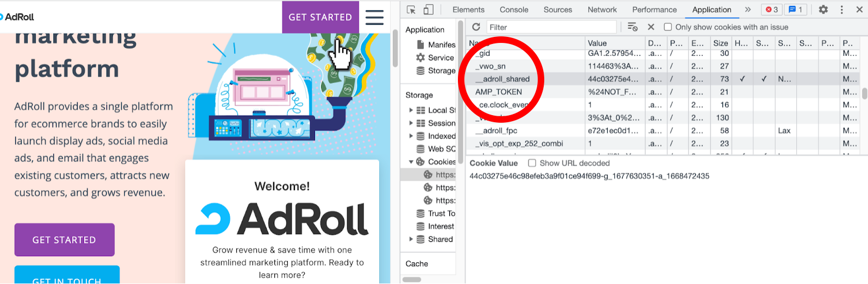Select the __adroll_shared cookie row
868x284 pixels.
(x=663, y=79)
